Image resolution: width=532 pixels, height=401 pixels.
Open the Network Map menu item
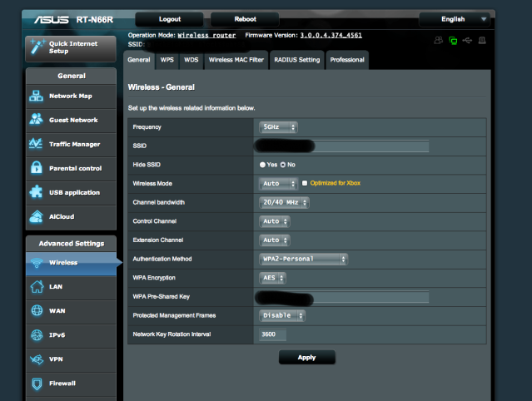coord(71,97)
